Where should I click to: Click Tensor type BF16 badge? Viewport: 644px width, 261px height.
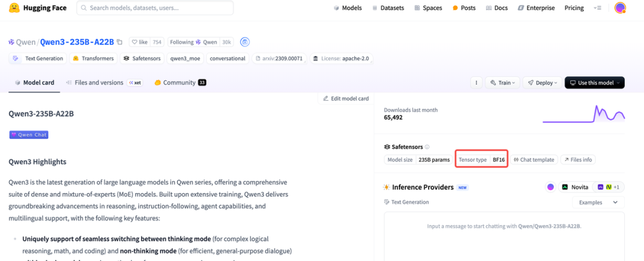[x=482, y=160]
